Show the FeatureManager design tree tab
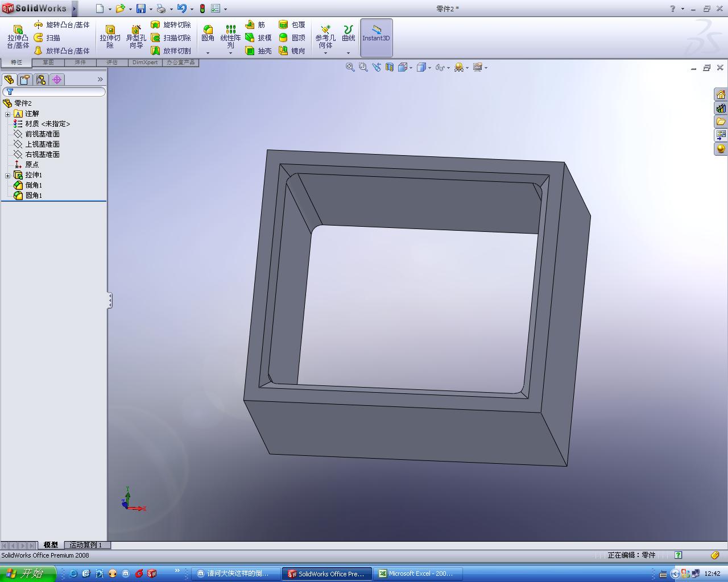 click(x=9, y=80)
